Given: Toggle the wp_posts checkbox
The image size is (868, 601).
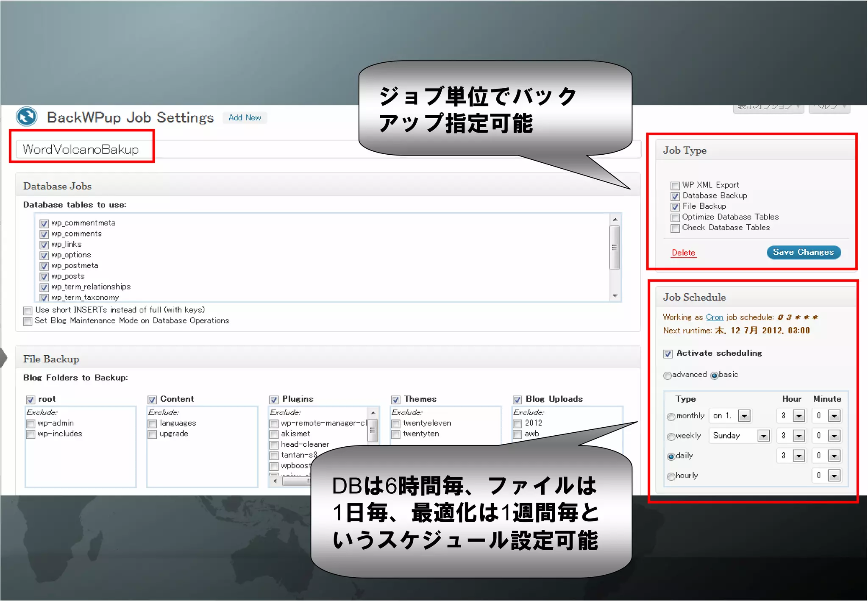Looking at the screenshot, I should click(44, 276).
